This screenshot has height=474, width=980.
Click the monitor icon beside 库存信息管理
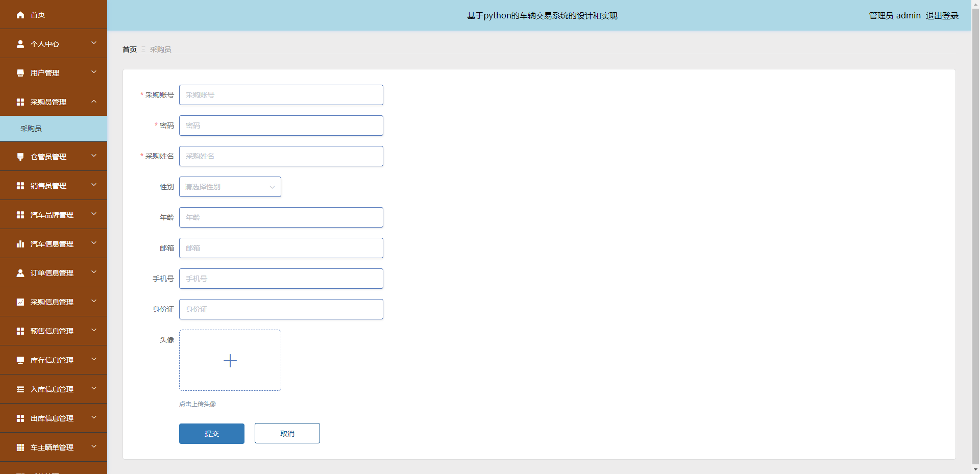(20, 360)
